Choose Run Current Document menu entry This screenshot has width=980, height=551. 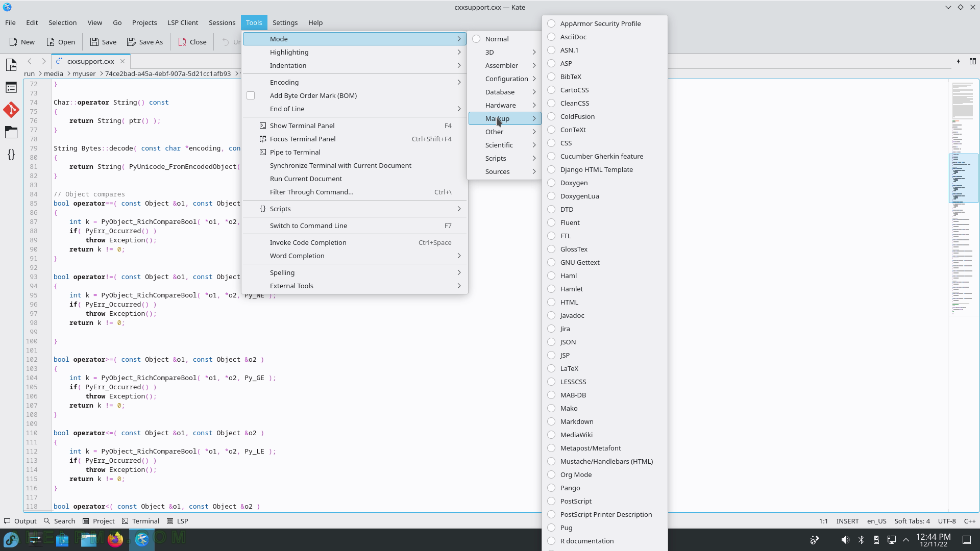pyautogui.click(x=355, y=179)
